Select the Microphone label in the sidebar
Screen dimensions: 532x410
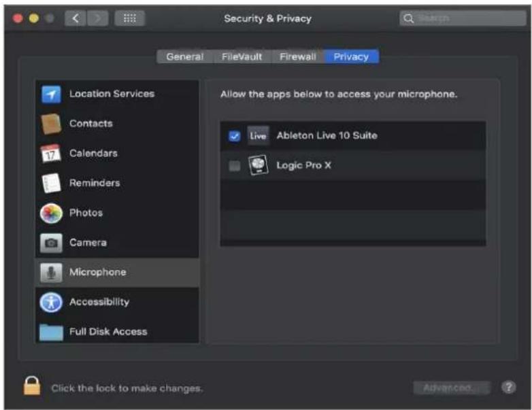point(98,272)
